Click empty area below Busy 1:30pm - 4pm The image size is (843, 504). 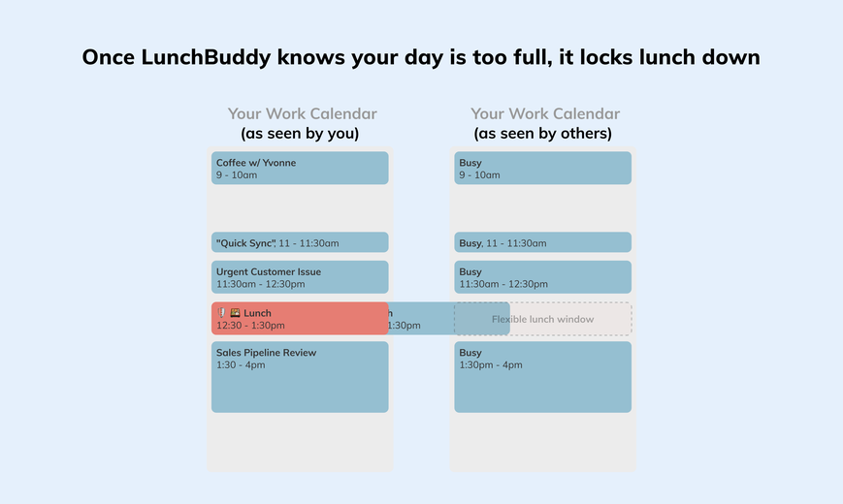click(x=543, y=442)
